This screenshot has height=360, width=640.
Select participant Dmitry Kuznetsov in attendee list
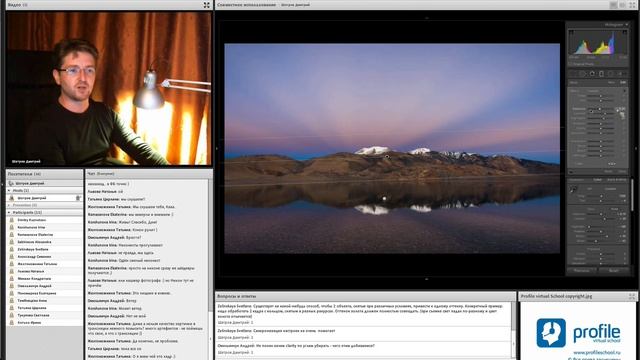45,220
